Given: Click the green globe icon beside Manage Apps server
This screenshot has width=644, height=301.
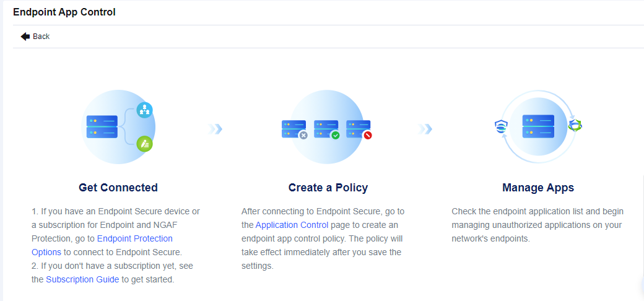Looking at the screenshot, I should [x=575, y=126].
